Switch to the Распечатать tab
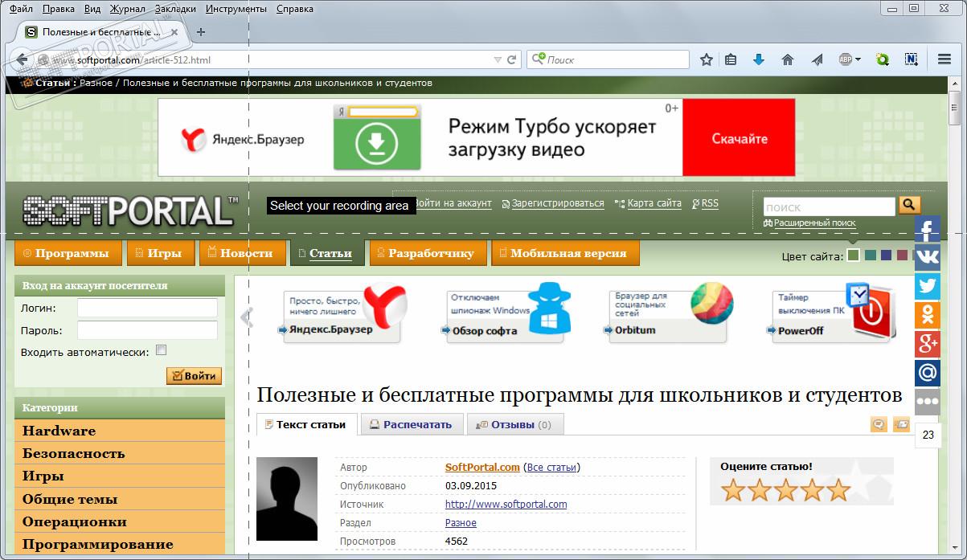This screenshot has width=967, height=560. (412, 424)
